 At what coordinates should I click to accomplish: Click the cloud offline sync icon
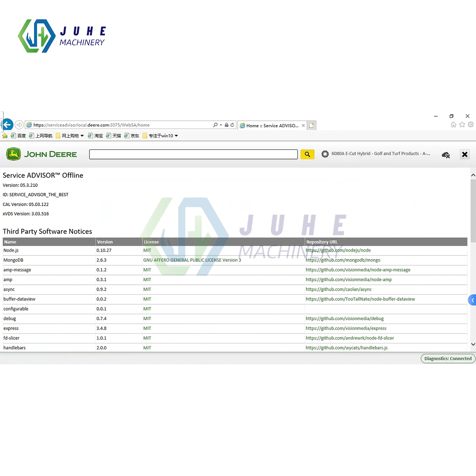[445, 155]
